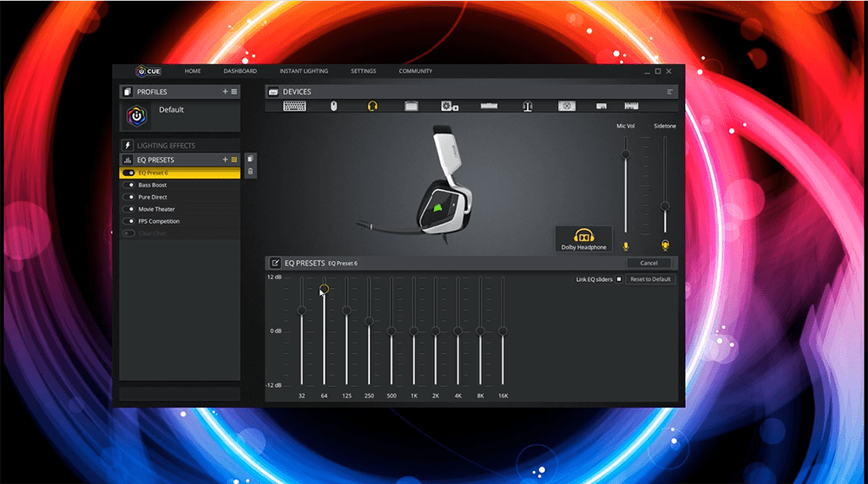Viewport: 868px width, 484px height.
Task: Click the 8K EQ slider handle
Action: (481, 330)
